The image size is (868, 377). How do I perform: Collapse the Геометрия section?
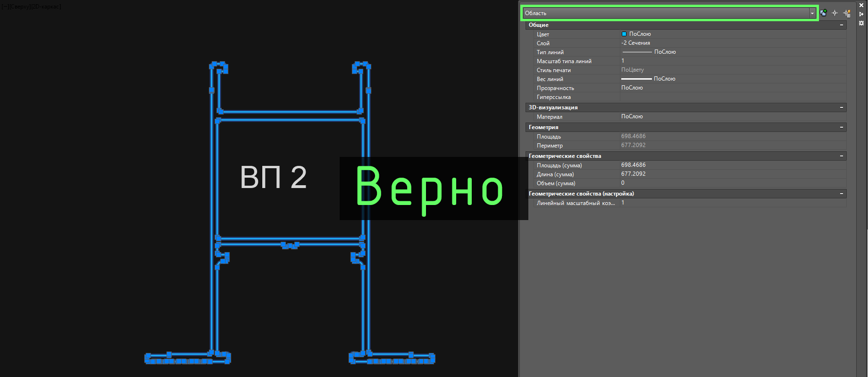coord(841,127)
